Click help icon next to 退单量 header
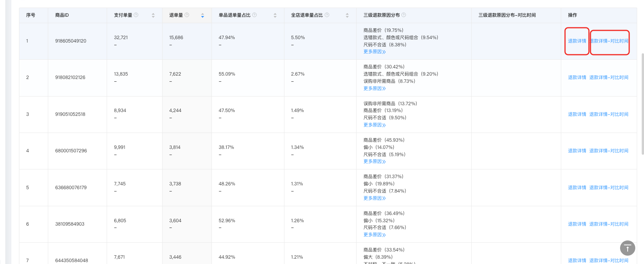Screen dimensions: 644x264 click(x=187, y=15)
